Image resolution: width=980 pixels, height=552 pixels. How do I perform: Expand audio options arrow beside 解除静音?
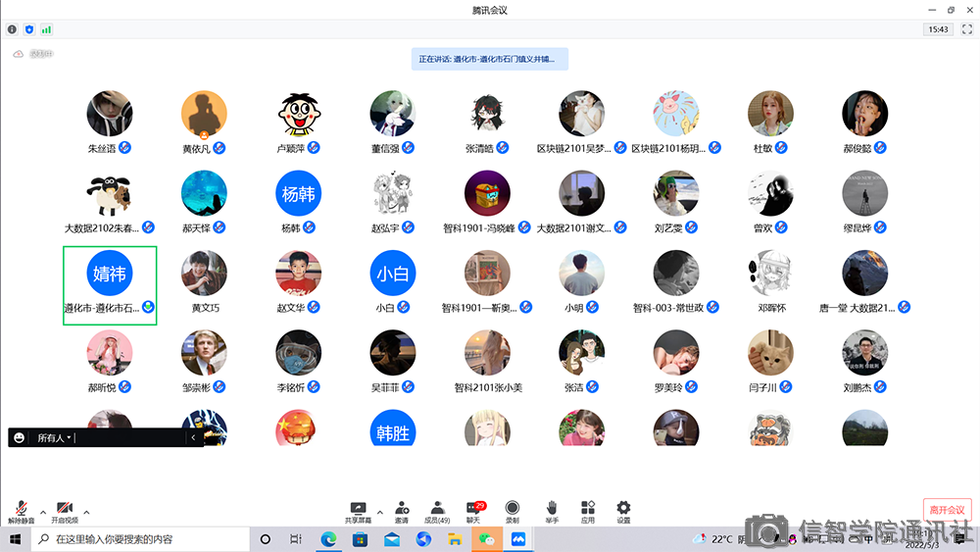[43, 512]
